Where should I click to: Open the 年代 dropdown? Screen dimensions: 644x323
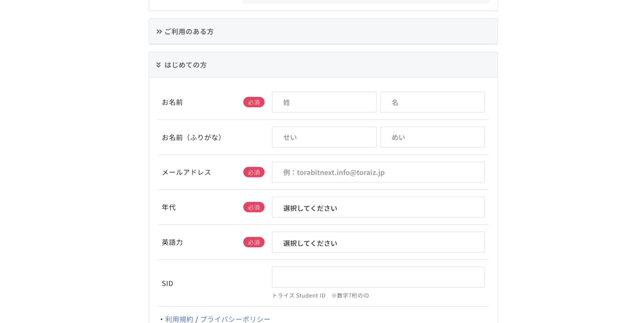point(378,207)
